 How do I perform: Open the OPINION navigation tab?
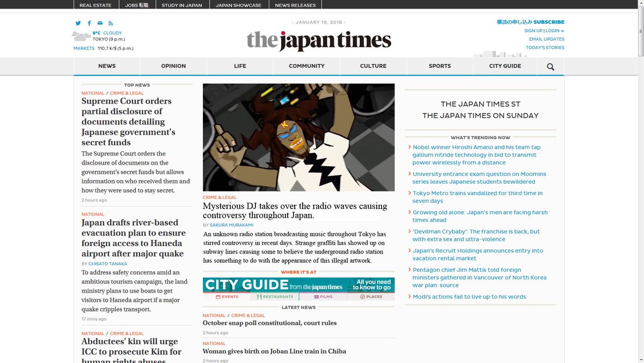(173, 66)
